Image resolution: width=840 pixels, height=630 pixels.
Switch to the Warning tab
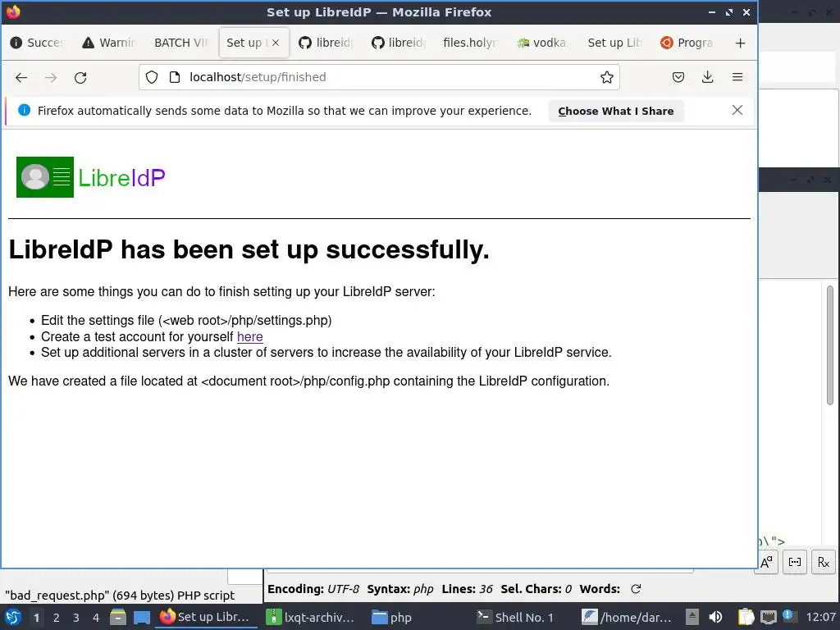tap(109, 43)
